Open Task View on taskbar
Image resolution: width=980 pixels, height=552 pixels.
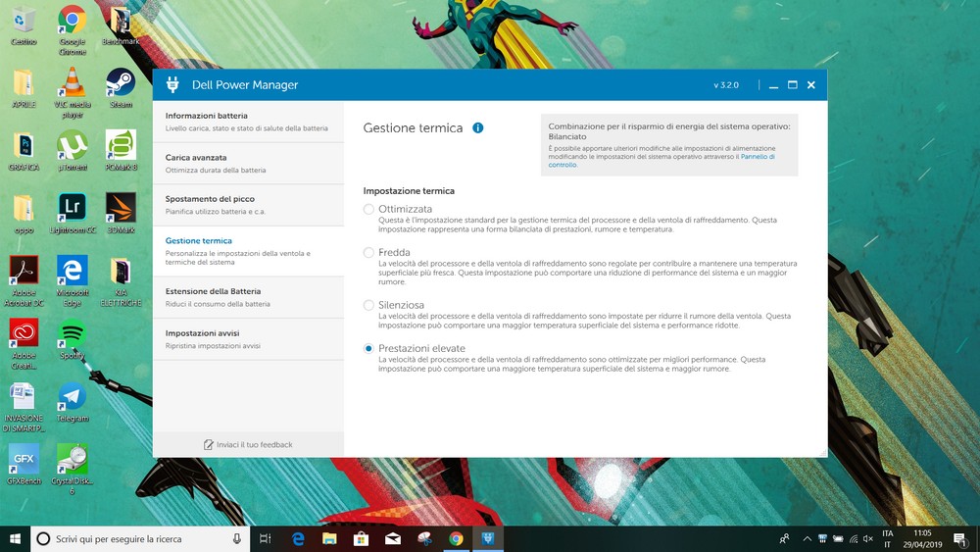click(265, 538)
